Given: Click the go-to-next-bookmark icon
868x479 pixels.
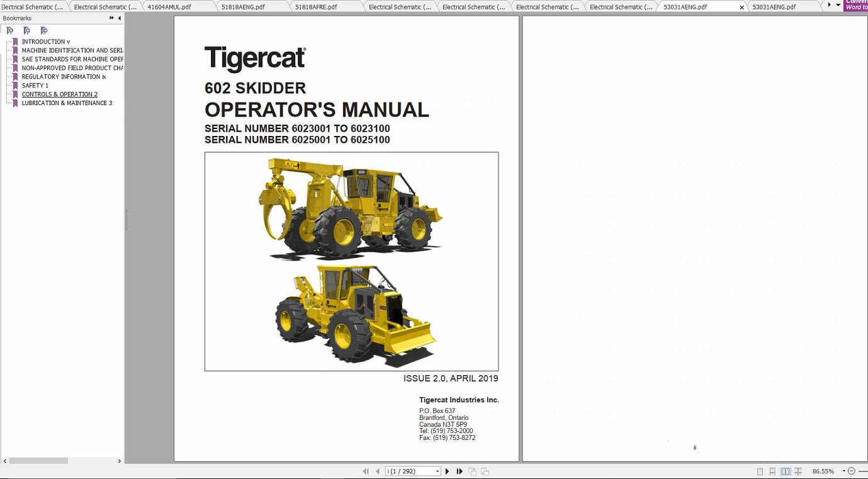Looking at the screenshot, I should click(x=44, y=30).
